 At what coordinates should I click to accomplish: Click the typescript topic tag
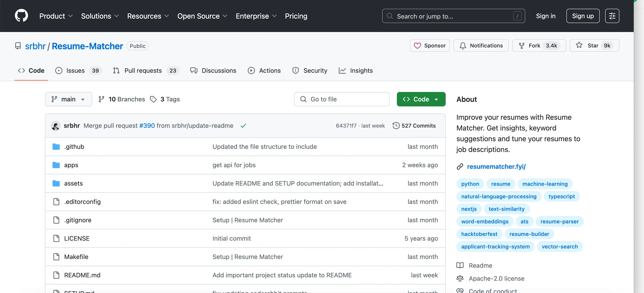point(561,197)
